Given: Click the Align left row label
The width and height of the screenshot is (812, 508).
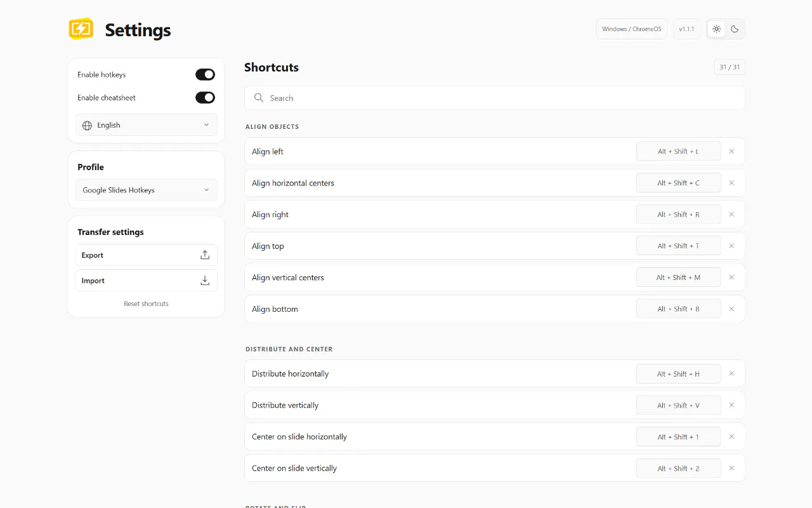Looking at the screenshot, I should [268, 152].
